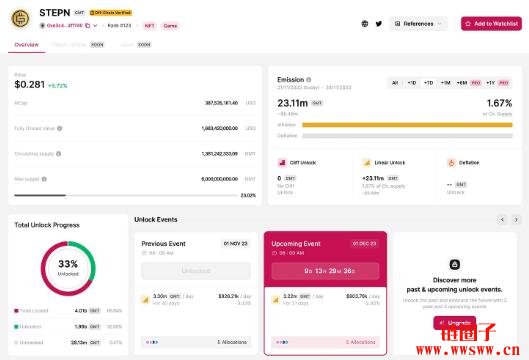Click the $0.281 price value
This screenshot has height=360, width=529.
tap(29, 84)
